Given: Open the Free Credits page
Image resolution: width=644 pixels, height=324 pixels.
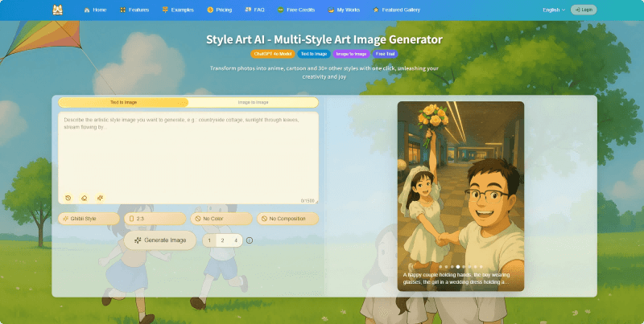Looking at the screenshot, I should point(295,10).
